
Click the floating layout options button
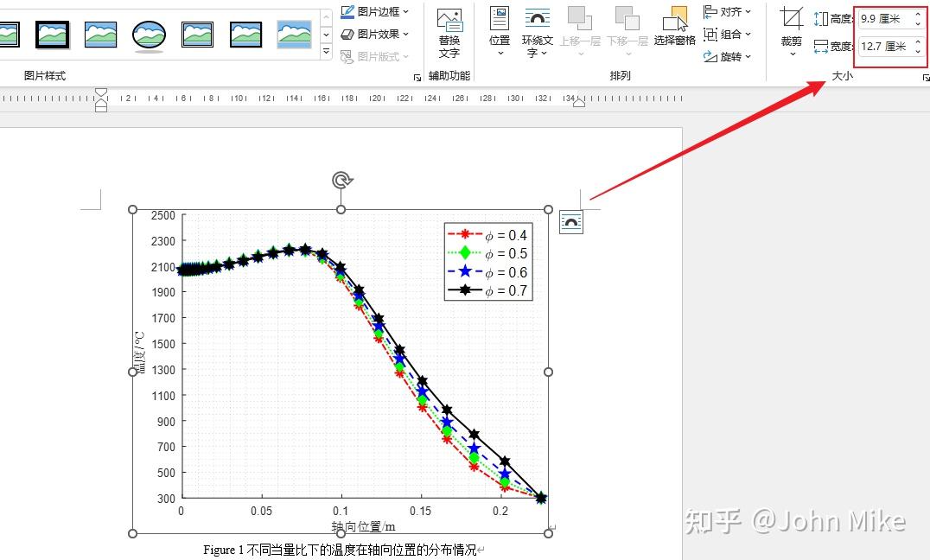571,221
